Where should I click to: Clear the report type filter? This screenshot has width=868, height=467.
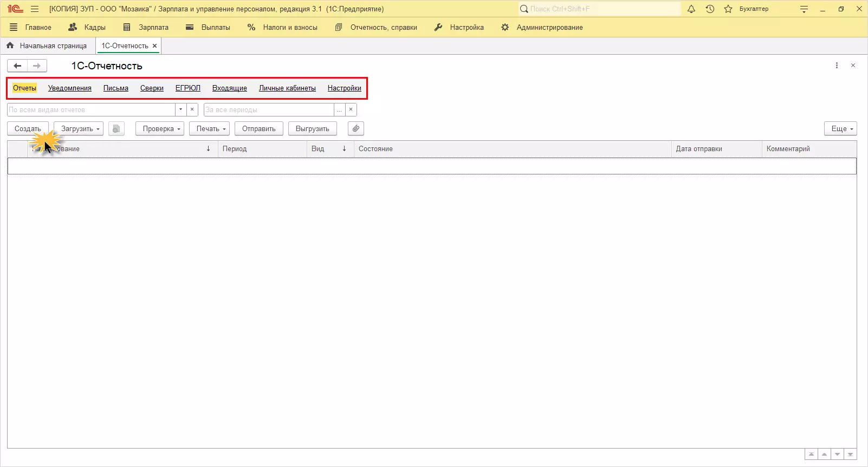[x=192, y=110]
